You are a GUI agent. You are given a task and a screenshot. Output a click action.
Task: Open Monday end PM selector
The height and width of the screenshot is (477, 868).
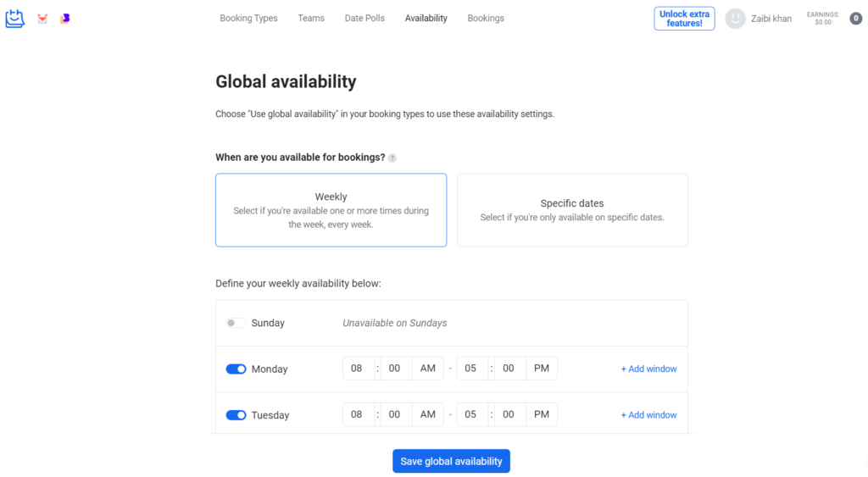point(542,369)
